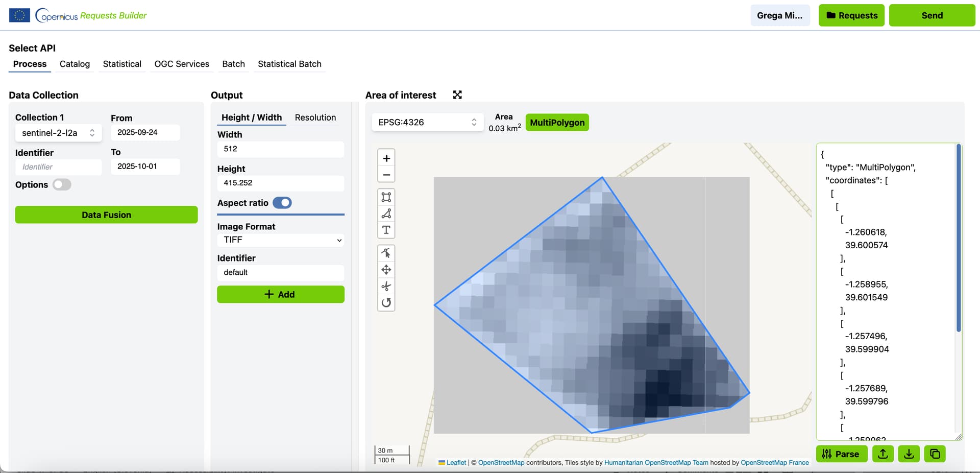Open the EPSG:4326 CRS selector
The image size is (980, 473).
(427, 123)
